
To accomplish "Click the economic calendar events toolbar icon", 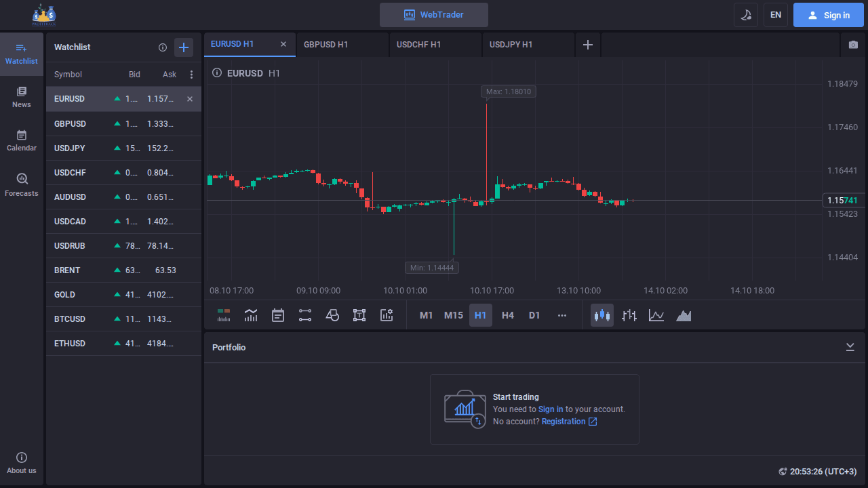I will pyautogui.click(x=278, y=315).
